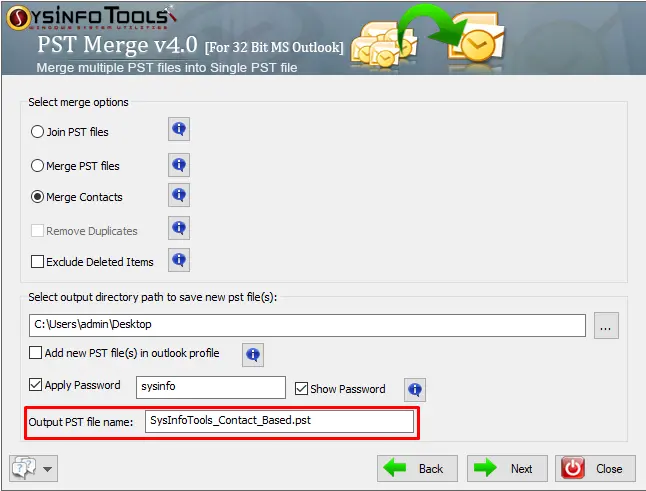Toggle the Show Password checkbox

(x=302, y=388)
